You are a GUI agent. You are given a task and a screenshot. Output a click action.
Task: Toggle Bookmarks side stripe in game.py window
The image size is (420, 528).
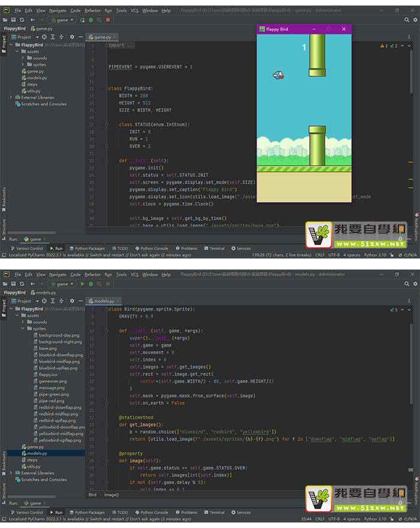(4, 199)
